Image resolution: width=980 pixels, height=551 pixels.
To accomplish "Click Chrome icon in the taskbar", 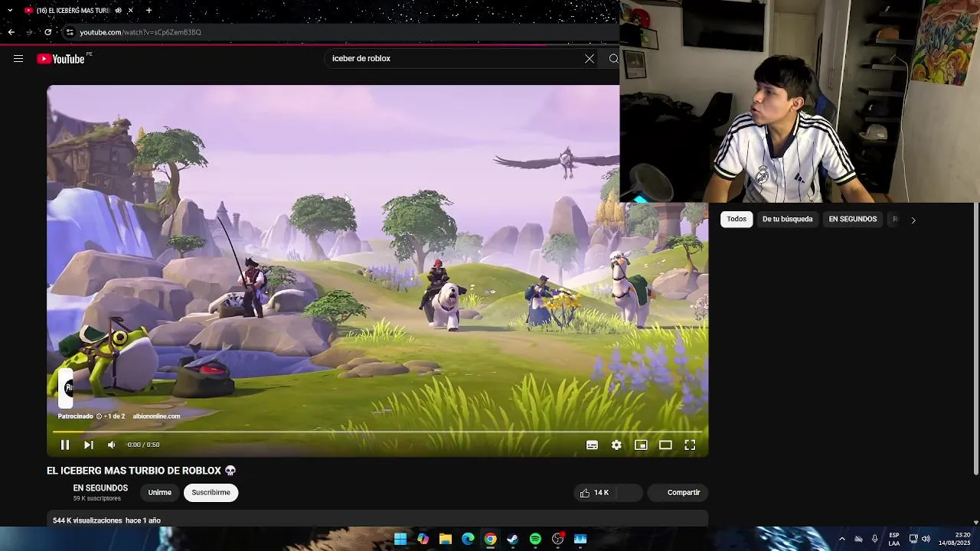I will (x=490, y=539).
